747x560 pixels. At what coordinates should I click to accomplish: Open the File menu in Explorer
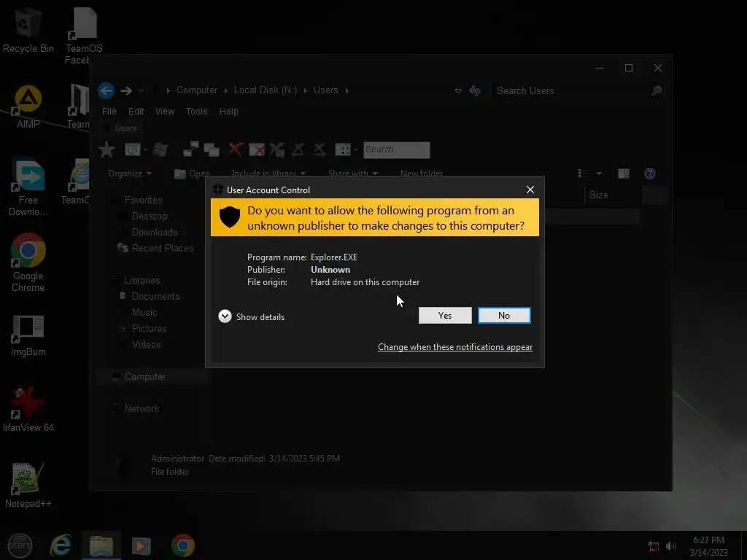click(109, 112)
